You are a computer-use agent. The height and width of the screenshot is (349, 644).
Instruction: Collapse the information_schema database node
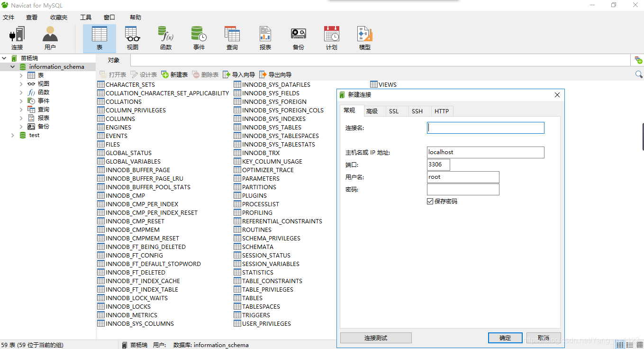click(13, 67)
